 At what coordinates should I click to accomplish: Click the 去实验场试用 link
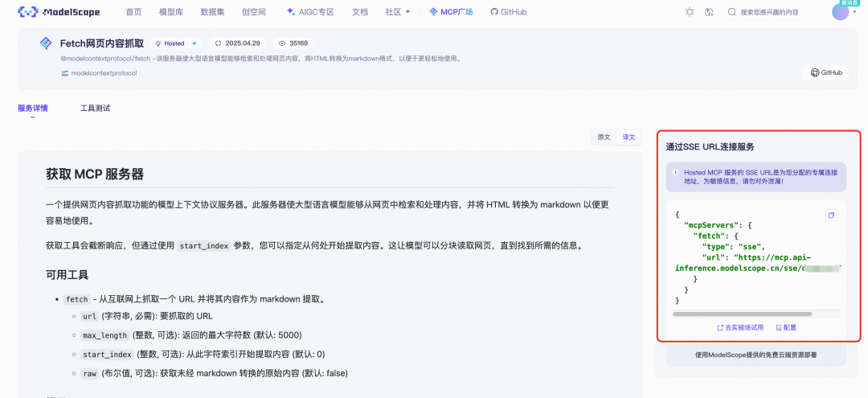click(740, 328)
